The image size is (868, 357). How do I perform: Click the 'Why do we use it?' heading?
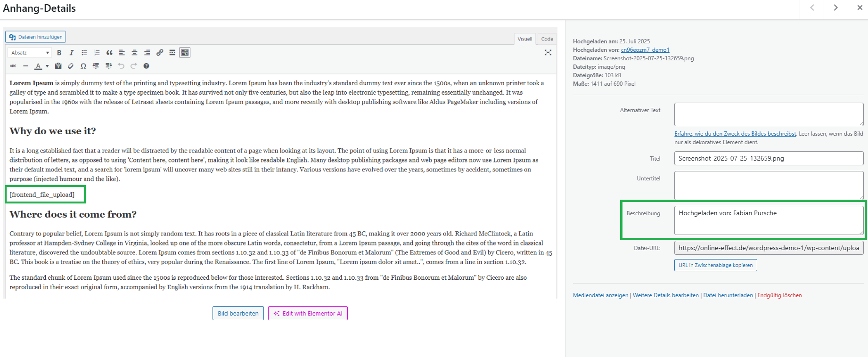point(53,131)
